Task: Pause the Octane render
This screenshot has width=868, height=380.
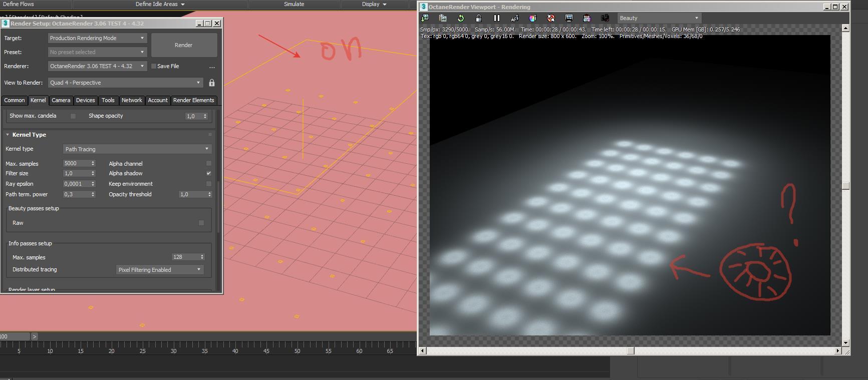Action: (x=497, y=18)
